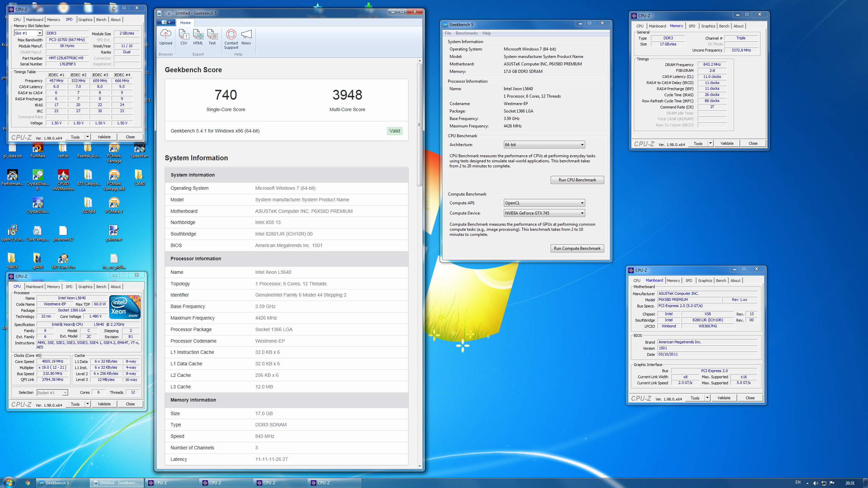
Task: Expand Tools arrow in CPU tab CPU-Z window
Action: coord(87,404)
